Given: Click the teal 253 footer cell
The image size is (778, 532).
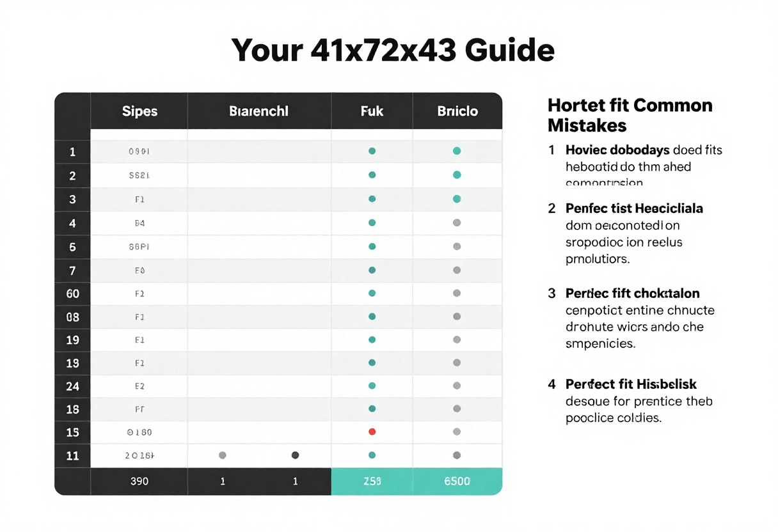Looking at the screenshot, I should pyautogui.click(x=372, y=481).
